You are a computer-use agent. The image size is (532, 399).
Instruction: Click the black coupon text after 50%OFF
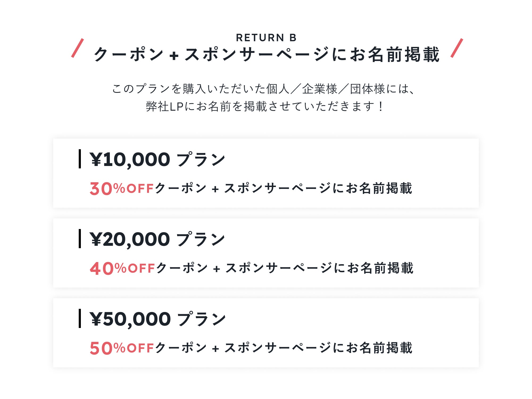point(283,348)
